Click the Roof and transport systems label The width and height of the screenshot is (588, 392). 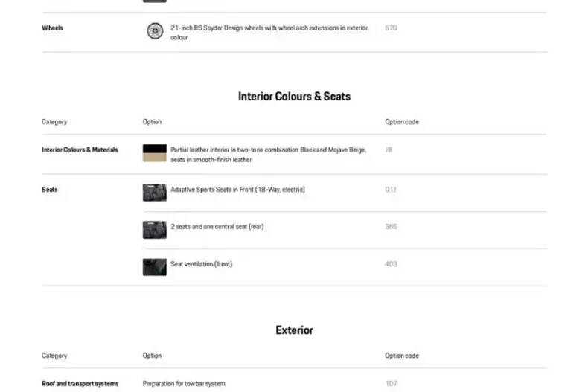coord(80,384)
